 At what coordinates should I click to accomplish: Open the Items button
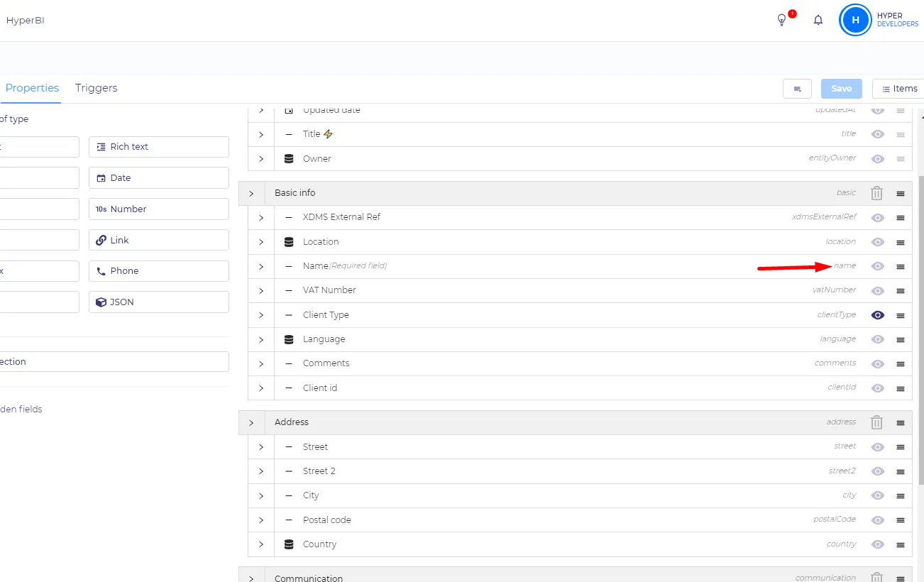coord(899,89)
